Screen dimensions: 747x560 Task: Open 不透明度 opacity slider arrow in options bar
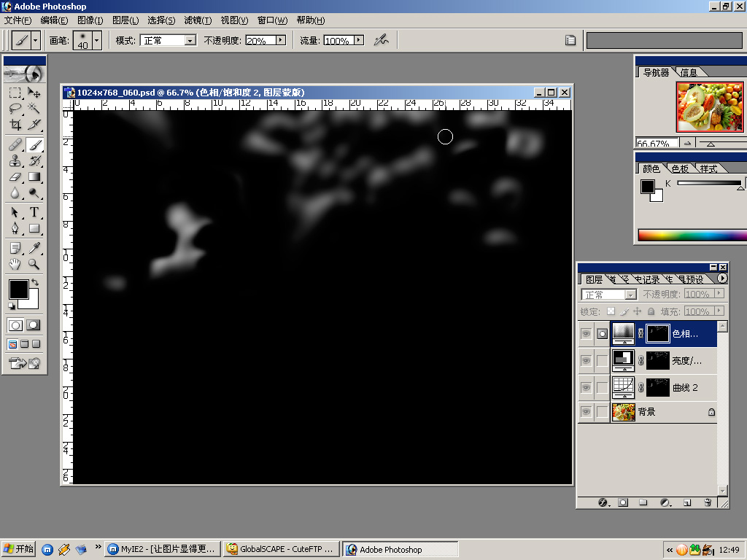[x=281, y=41]
